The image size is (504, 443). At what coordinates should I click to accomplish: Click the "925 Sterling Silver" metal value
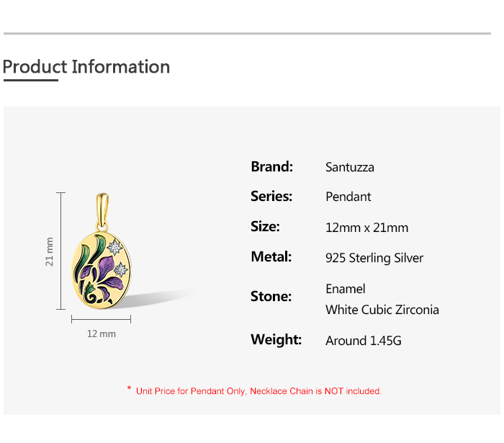coord(374,258)
